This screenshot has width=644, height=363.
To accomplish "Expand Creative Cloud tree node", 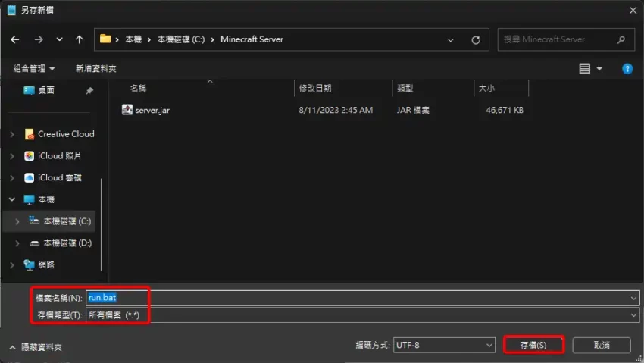I will click(12, 134).
